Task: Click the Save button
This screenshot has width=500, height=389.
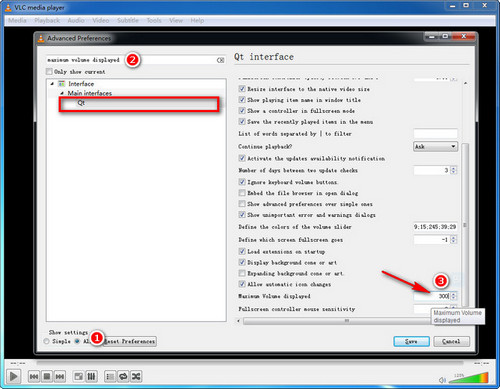Action: pos(411,341)
